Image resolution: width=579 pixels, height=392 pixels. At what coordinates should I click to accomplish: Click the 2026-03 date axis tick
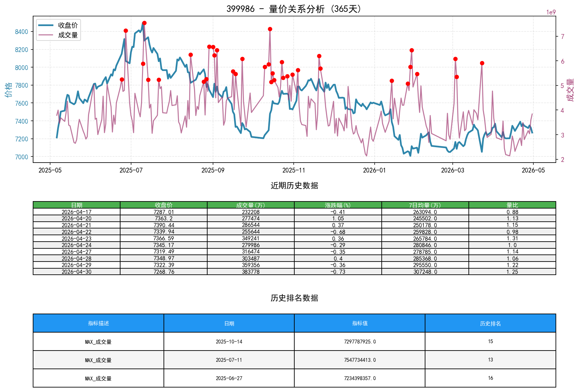click(x=453, y=170)
